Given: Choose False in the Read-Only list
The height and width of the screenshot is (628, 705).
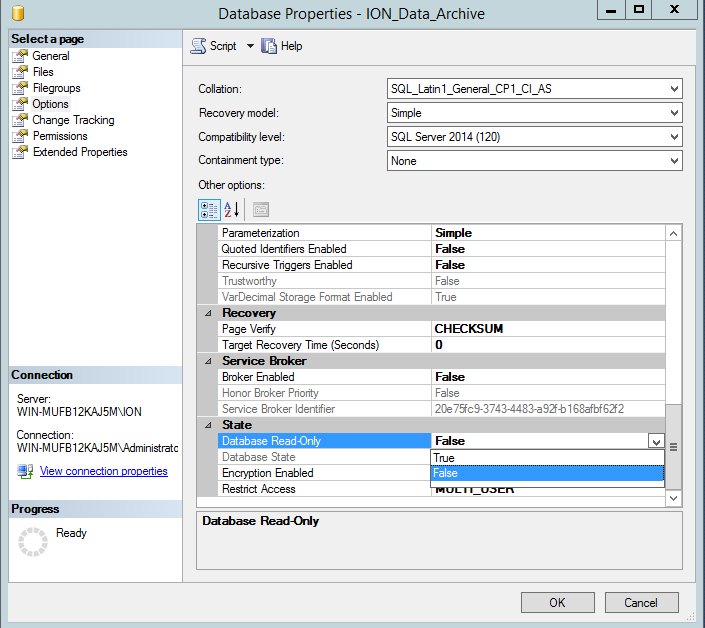Looking at the screenshot, I should [547, 473].
